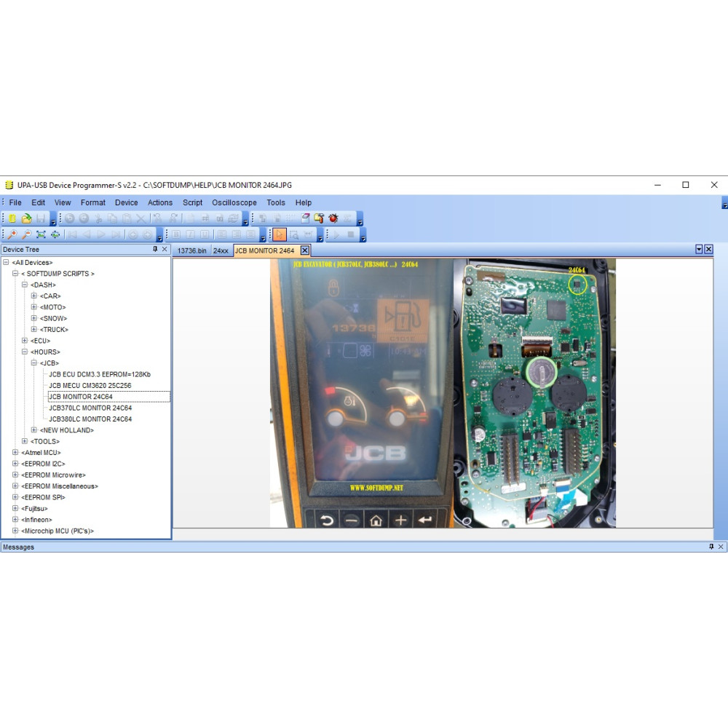Expand the MOTO tree node

(34, 307)
